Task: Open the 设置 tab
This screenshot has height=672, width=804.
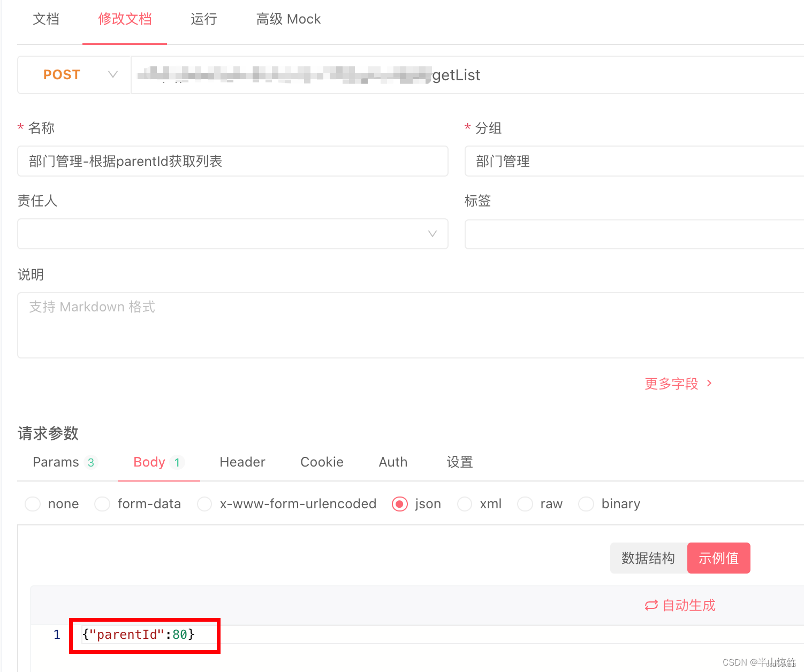Action: point(459,462)
